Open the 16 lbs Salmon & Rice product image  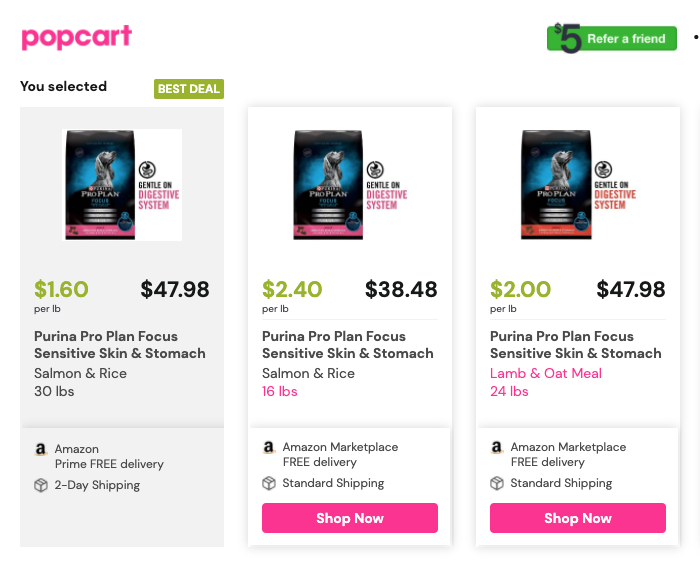point(350,185)
